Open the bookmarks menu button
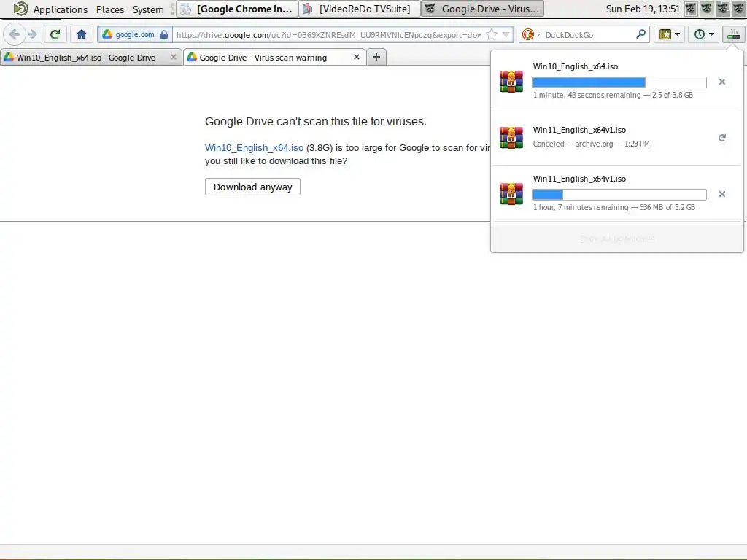Image resolution: width=747 pixels, height=560 pixels. (x=670, y=34)
